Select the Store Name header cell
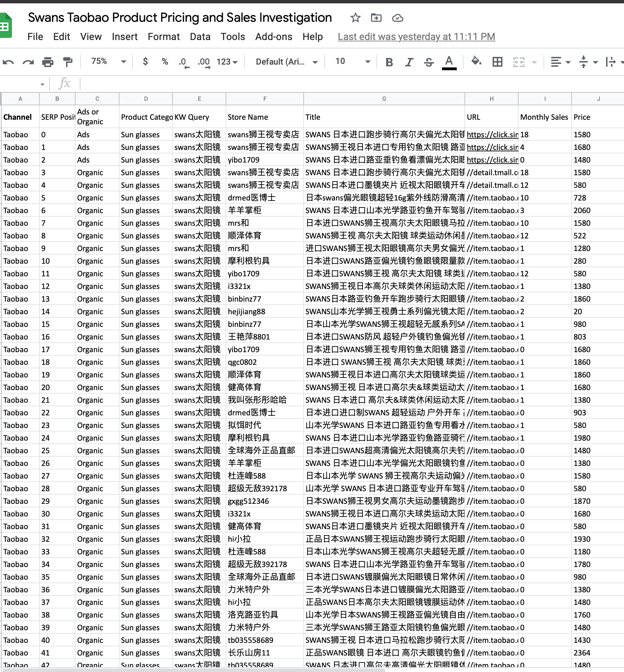The image size is (624, 672). click(x=265, y=117)
